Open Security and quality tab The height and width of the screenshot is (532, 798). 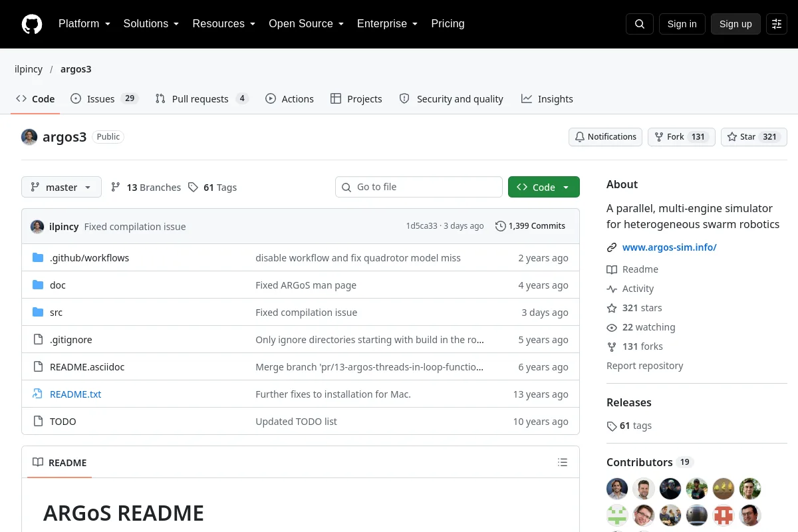(x=451, y=99)
